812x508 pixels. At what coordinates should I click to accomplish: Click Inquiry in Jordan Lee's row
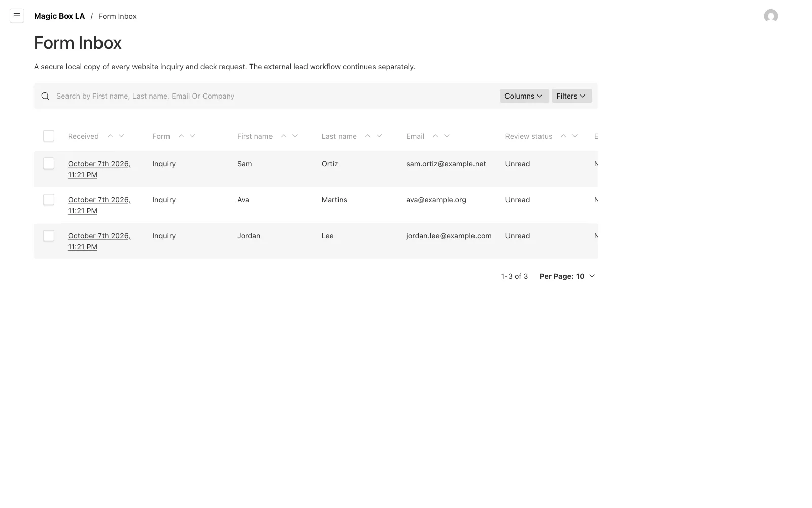tap(164, 236)
